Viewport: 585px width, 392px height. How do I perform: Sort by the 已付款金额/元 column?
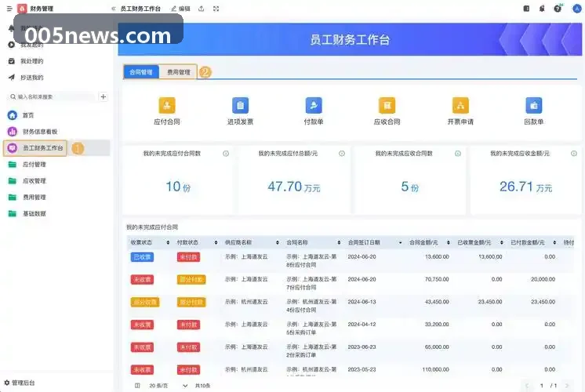pyautogui.click(x=554, y=242)
